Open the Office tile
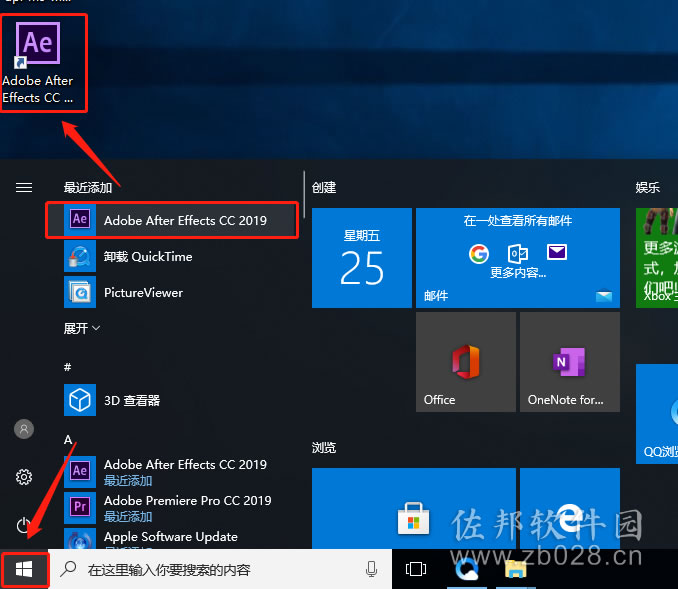Image resolution: width=678 pixels, height=589 pixels. coord(466,362)
